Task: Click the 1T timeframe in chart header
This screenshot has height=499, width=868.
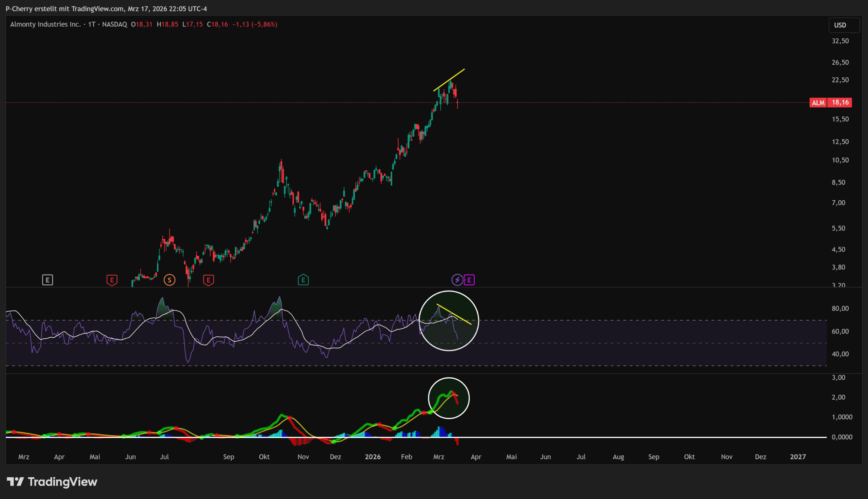Action: 92,24
